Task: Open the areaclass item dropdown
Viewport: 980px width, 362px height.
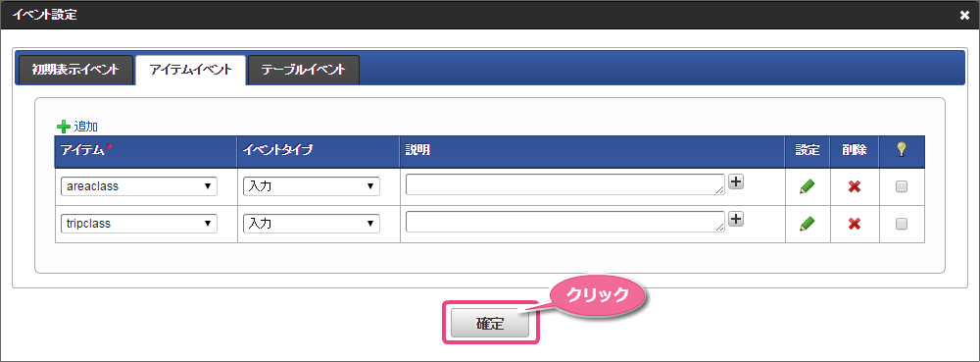Action: [x=139, y=186]
